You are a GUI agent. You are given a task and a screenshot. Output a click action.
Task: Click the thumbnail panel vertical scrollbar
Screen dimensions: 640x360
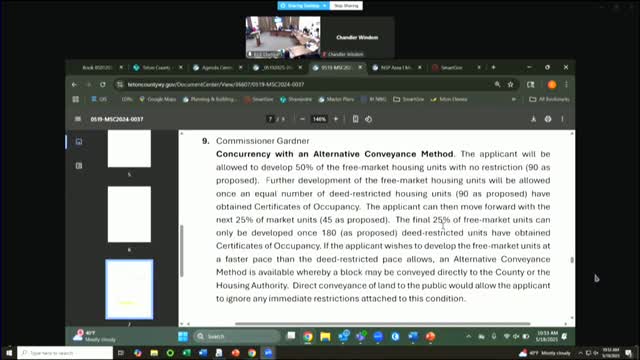click(x=182, y=251)
